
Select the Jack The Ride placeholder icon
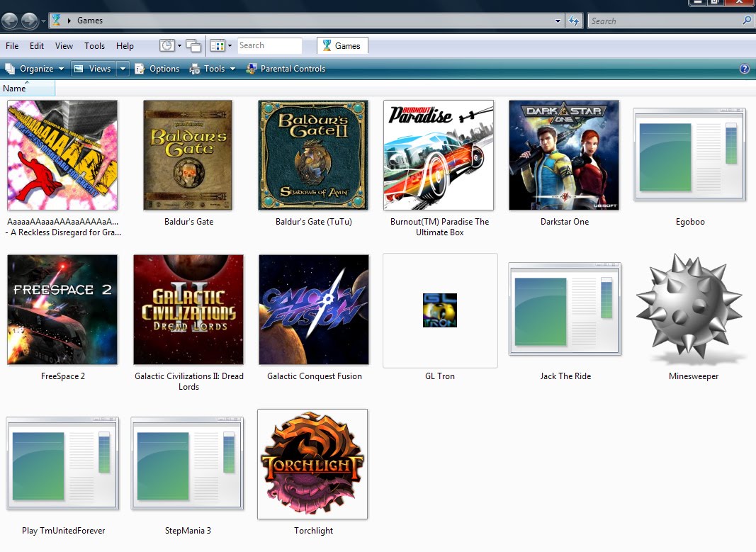(565, 308)
